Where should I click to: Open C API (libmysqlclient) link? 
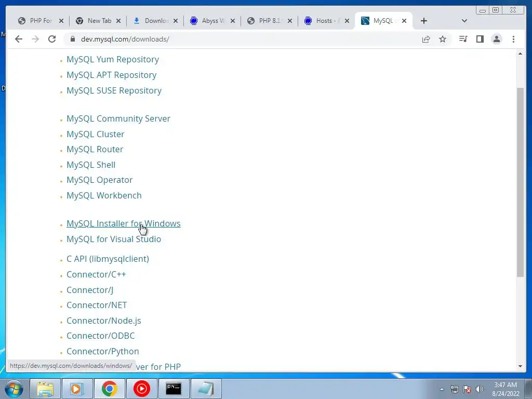coord(108,259)
